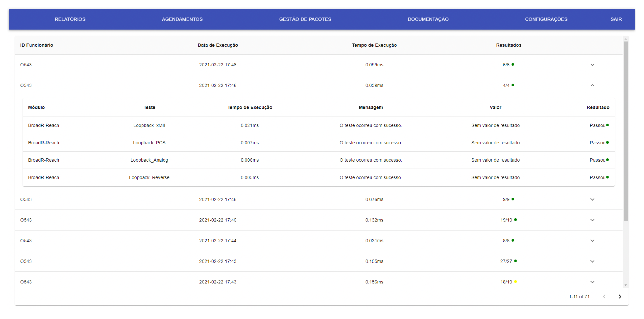Open the Documentação tab

point(428,19)
